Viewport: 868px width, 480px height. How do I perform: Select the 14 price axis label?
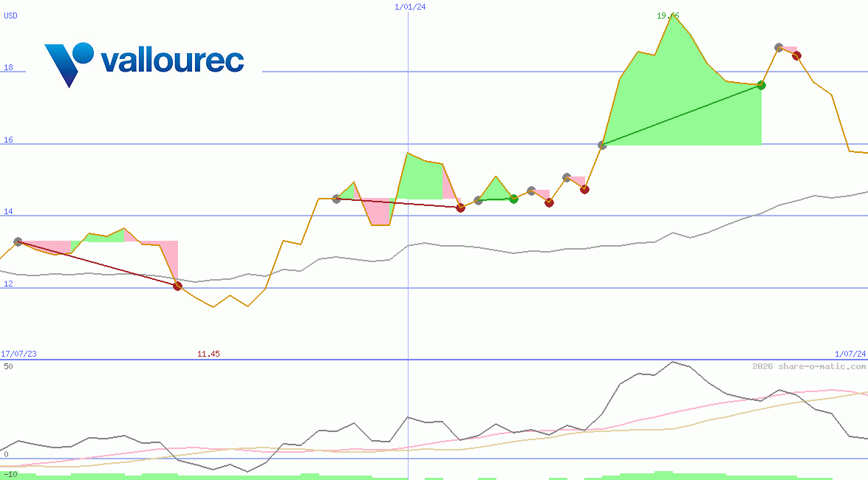pos(8,211)
